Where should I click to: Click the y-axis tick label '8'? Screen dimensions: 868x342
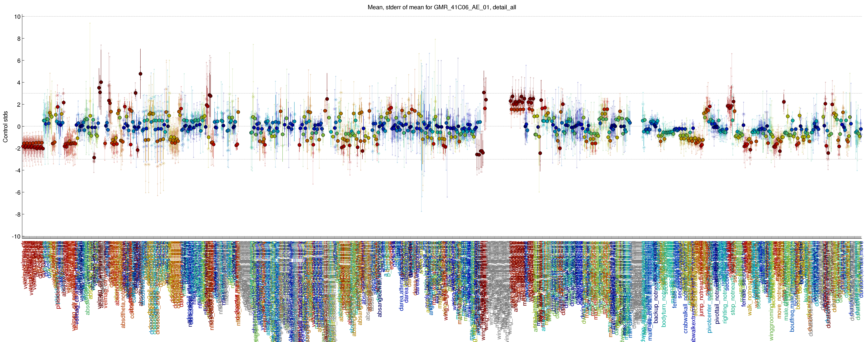tap(19, 39)
